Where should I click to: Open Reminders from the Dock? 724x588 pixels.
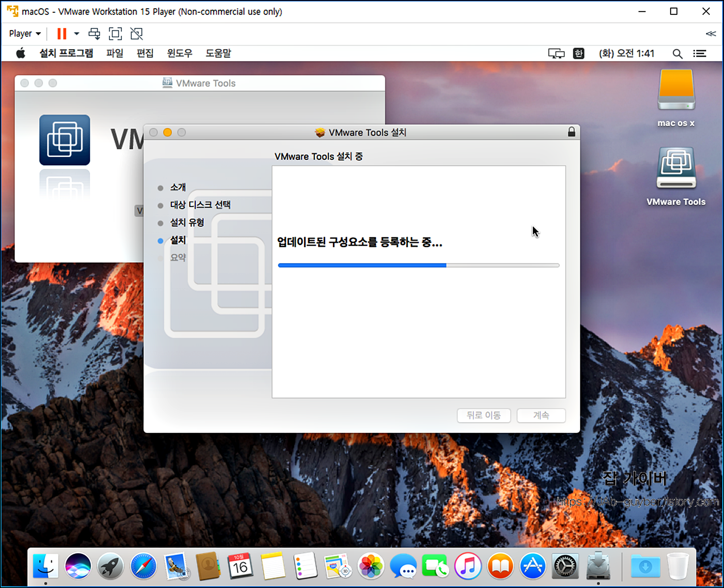pyautogui.click(x=305, y=566)
